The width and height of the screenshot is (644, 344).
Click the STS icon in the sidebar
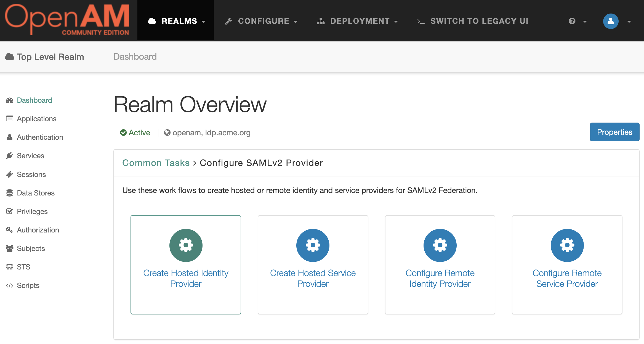point(9,266)
